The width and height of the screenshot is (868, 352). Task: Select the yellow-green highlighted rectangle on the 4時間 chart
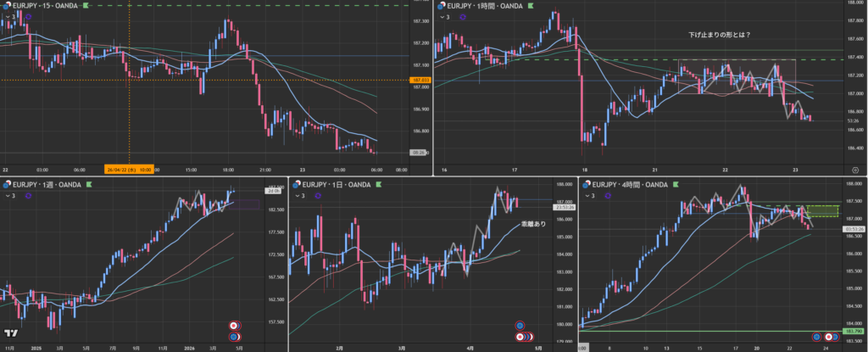[823, 210]
